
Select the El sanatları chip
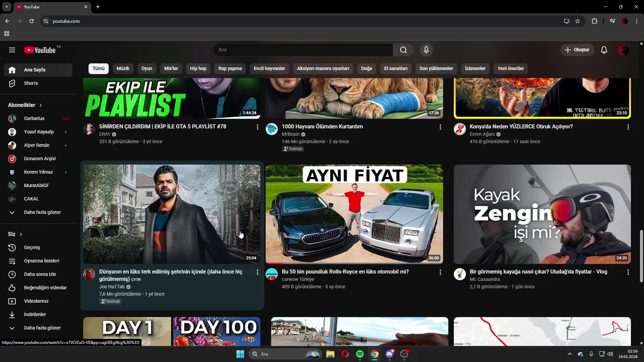click(395, 68)
